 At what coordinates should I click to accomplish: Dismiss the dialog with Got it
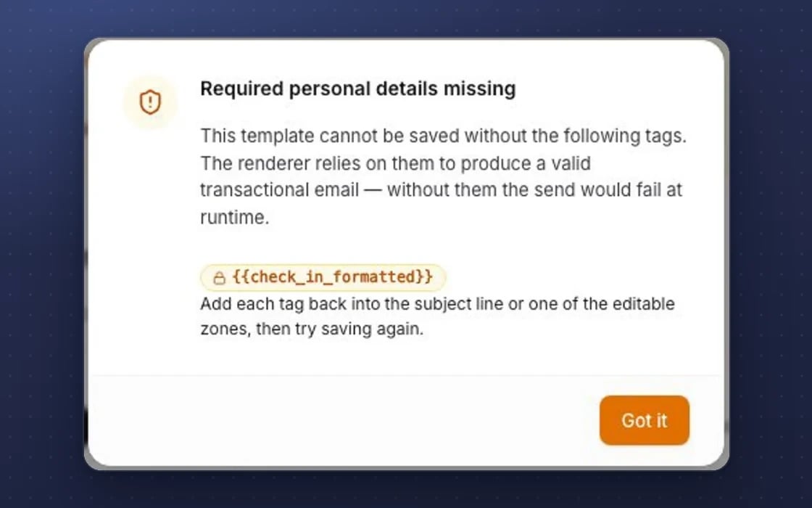click(645, 420)
